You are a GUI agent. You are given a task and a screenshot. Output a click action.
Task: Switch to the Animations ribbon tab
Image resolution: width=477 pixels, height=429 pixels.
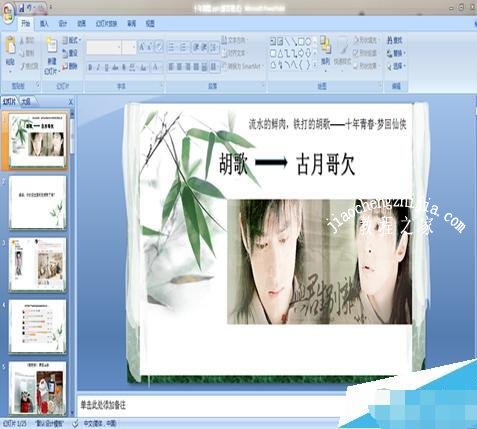click(82, 24)
